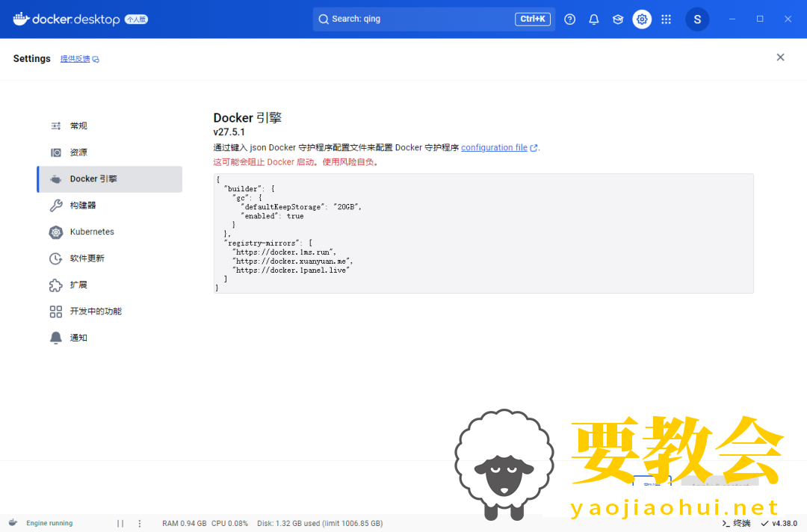Click the Kubernetes wheel icon
Viewport: 807px width, 532px height.
(55, 232)
